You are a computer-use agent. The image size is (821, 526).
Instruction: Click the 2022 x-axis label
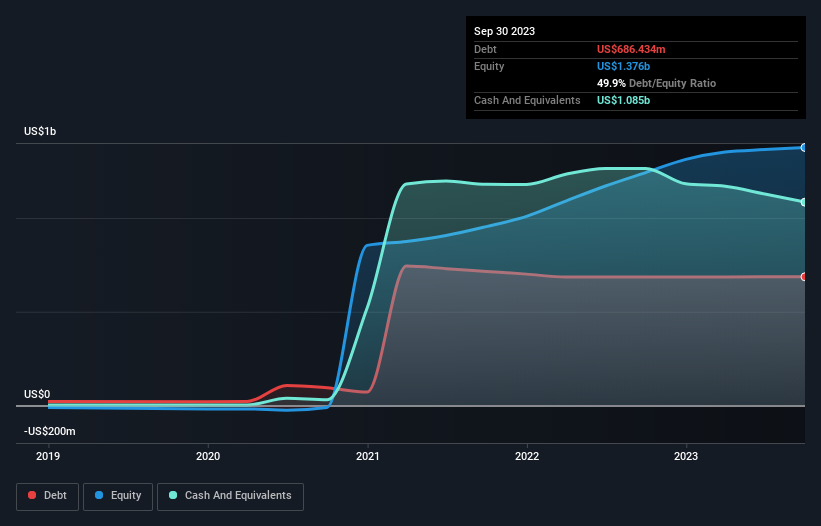(x=527, y=456)
